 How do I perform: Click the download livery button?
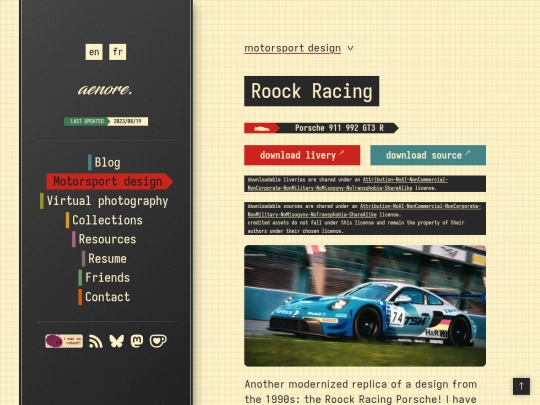click(302, 155)
